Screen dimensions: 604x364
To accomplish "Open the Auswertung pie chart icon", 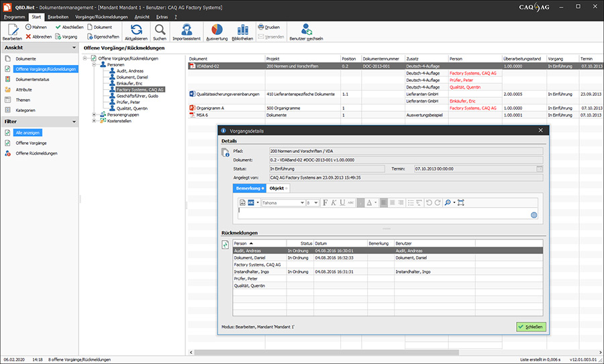I will coord(217,29).
